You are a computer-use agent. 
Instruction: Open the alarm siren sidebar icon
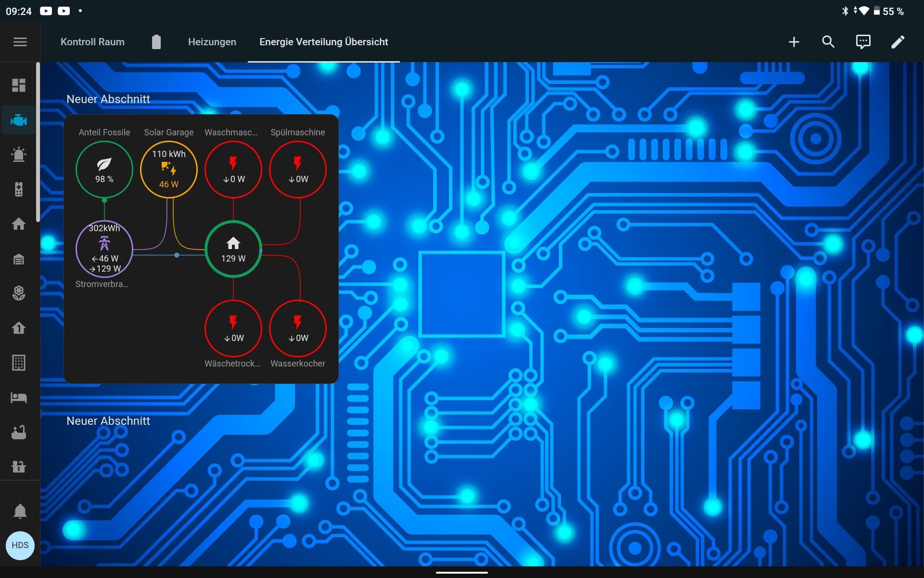click(19, 155)
